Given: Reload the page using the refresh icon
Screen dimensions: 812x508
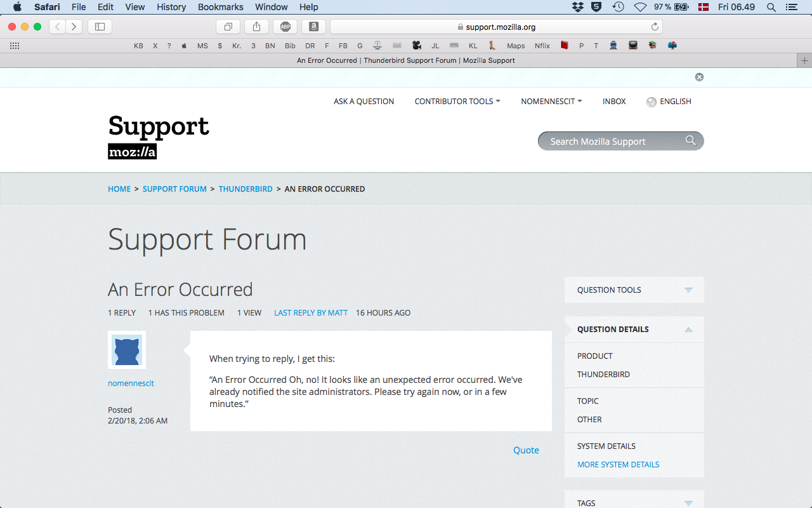Looking at the screenshot, I should tap(655, 27).
